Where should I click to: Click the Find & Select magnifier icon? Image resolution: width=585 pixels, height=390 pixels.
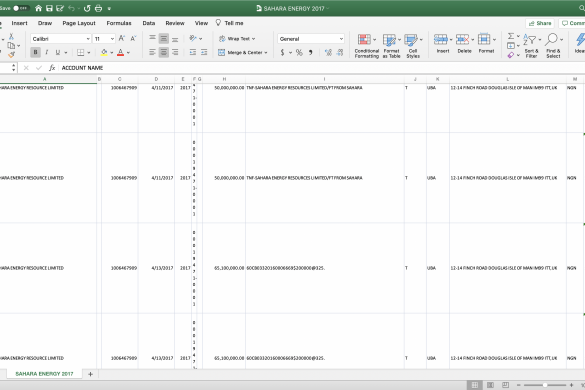(551, 39)
